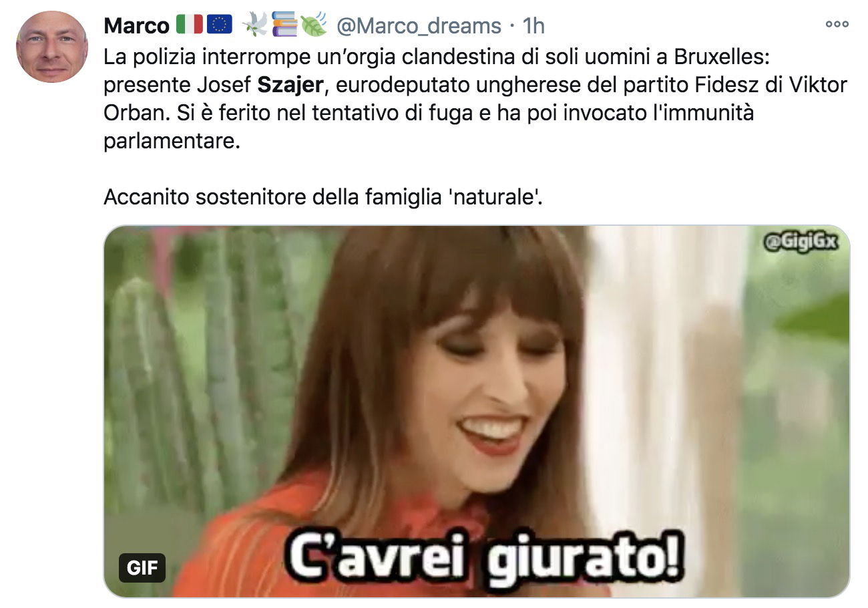
Task: Click the GIF badge on the media
Action: click(143, 568)
